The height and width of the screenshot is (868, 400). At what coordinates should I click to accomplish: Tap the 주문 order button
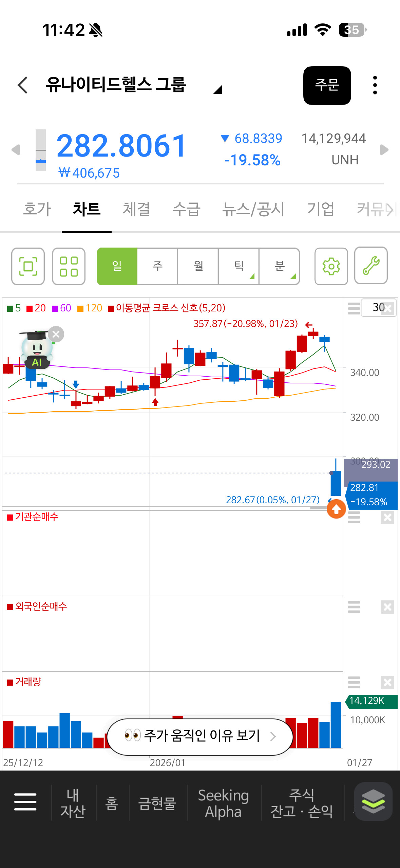point(327,85)
